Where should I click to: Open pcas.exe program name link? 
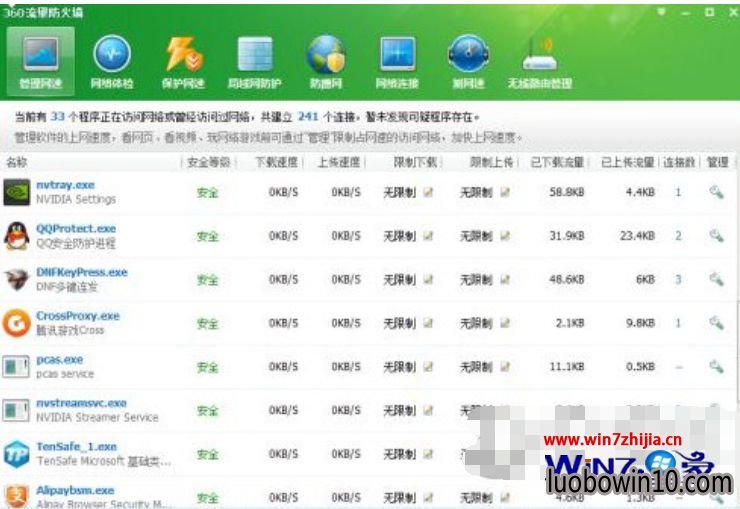pyautogui.click(x=59, y=359)
